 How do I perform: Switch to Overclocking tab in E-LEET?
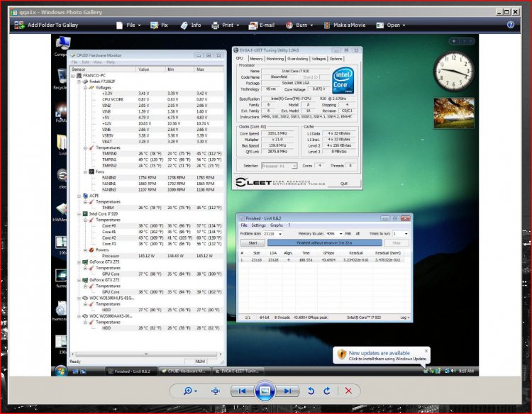coord(297,59)
